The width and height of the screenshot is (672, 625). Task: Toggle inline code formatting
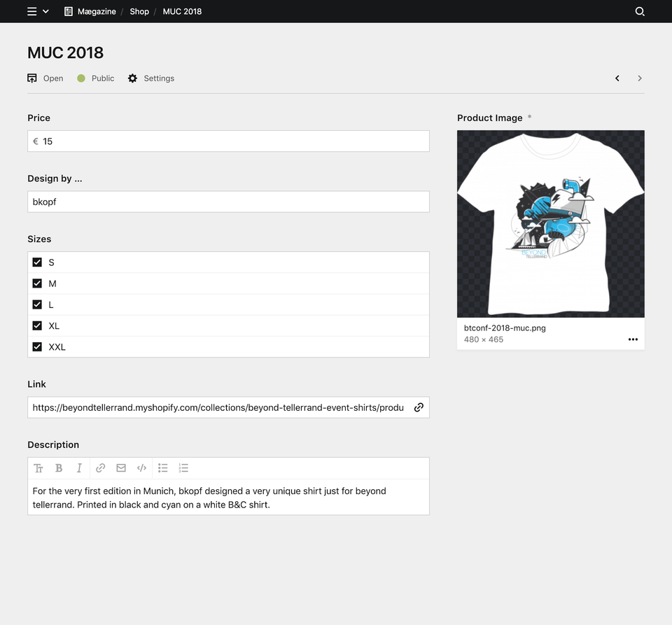[141, 468]
